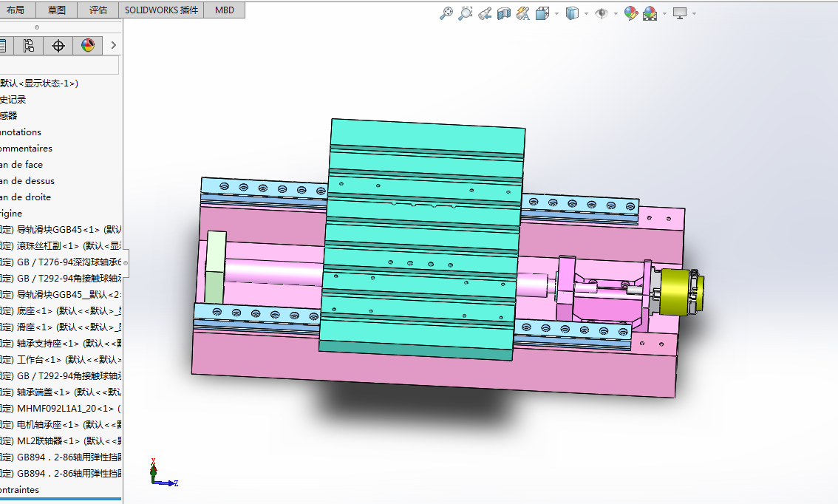Select the Plan de face plane
Image resolution: width=838 pixels, height=504 pixels.
(x=21, y=165)
